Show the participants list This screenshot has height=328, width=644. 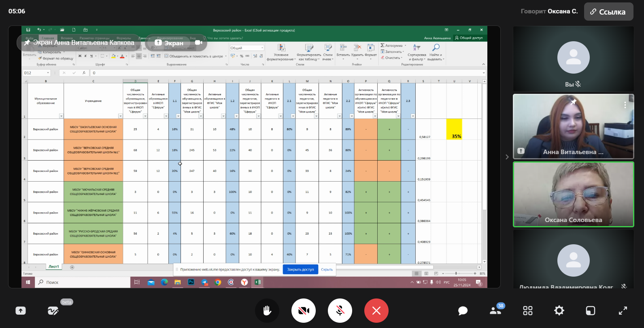tap(495, 311)
